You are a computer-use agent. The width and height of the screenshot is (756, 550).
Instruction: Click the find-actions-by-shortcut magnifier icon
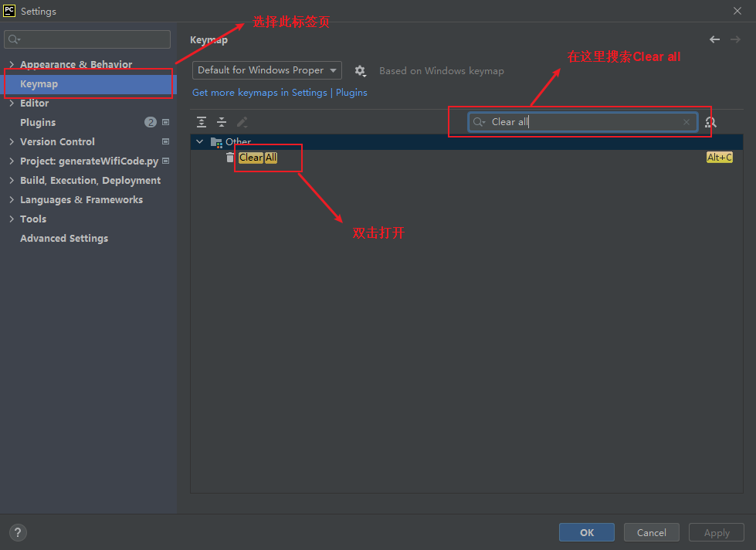[711, 122]
